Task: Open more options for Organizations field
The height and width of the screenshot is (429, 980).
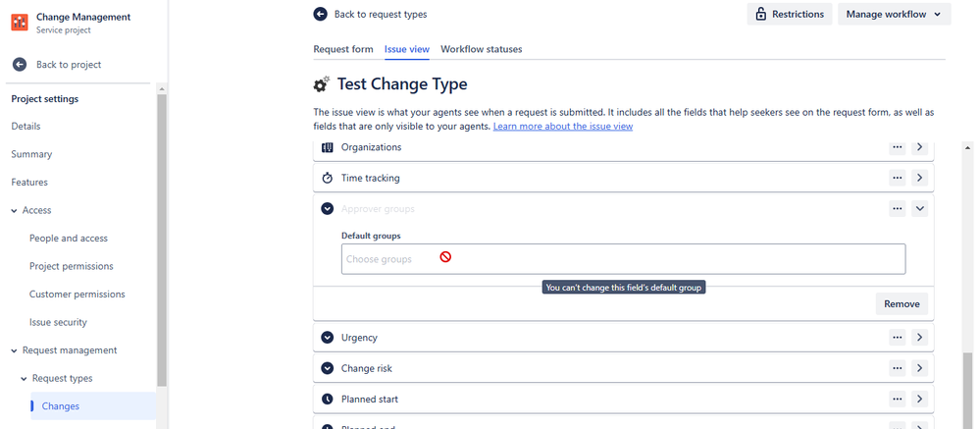Action: pos(897,147)
